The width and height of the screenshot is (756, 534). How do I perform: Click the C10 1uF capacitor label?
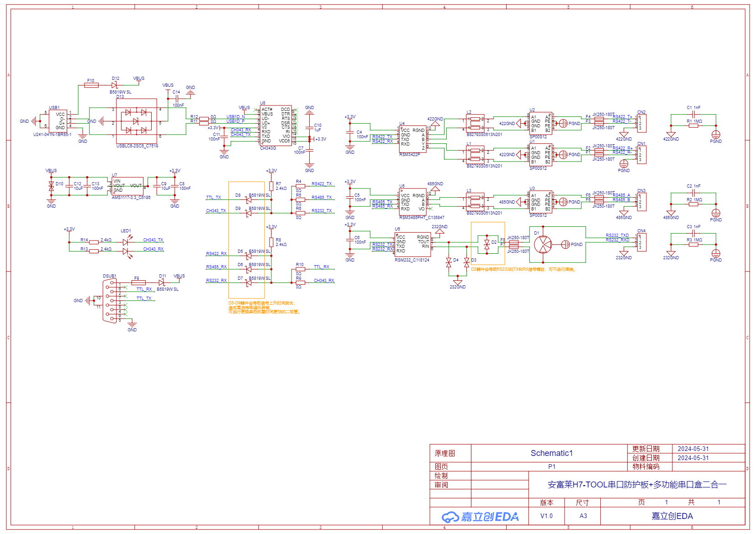pyautogui.click(x=317, y=127)
